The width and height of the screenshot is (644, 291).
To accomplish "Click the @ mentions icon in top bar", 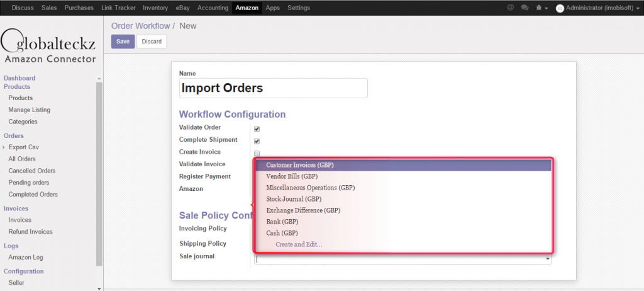I will pos(510,8).
